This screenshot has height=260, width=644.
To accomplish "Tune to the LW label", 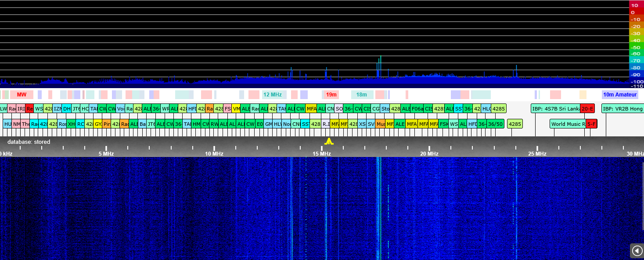I will tap(4, 109).
